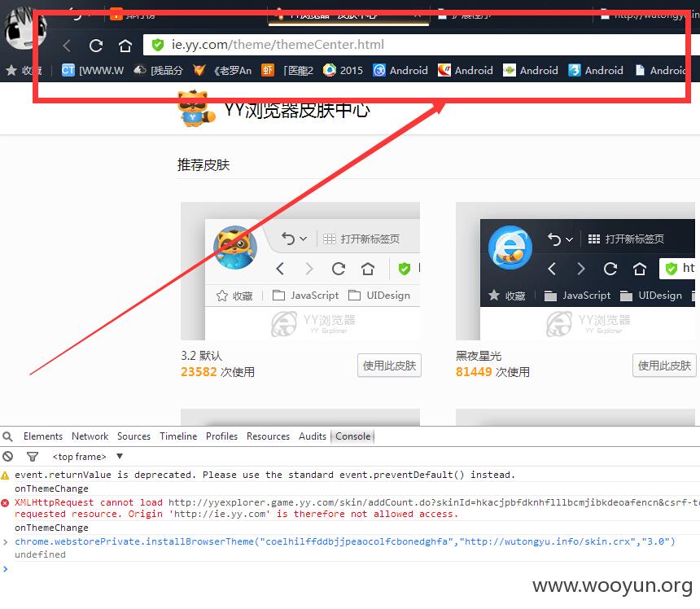This screenshot has height=609, width=700.
Task: Open the Android bookmark with red swoosh icon
Action: tap(466, 70)
